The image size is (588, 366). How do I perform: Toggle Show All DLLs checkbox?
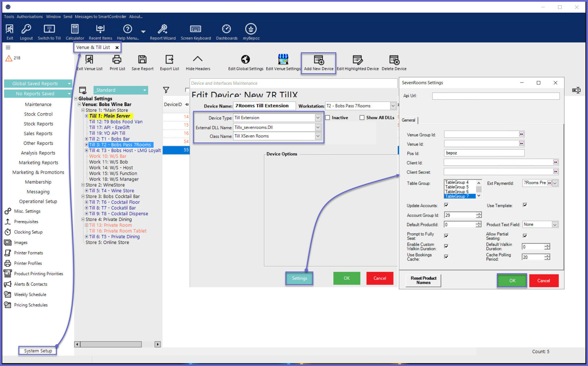pyautogui.click(x=362, y=117)
